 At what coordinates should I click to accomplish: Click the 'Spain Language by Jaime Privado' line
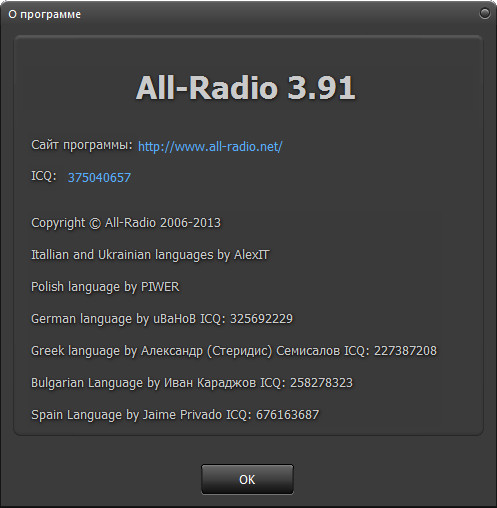coord(175,415)
